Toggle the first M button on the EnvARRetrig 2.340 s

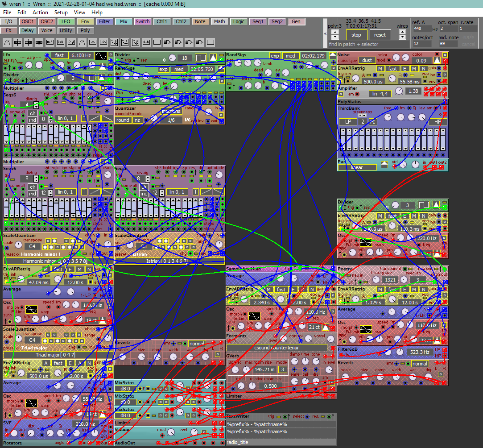pos(269,290)
